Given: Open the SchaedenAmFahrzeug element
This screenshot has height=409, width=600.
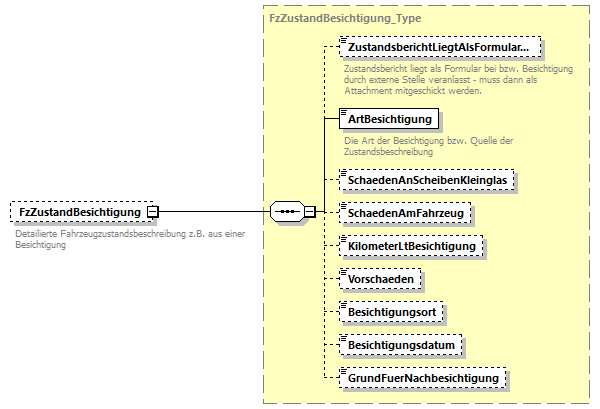Looking at the screenshot, I should coord(407,213).
